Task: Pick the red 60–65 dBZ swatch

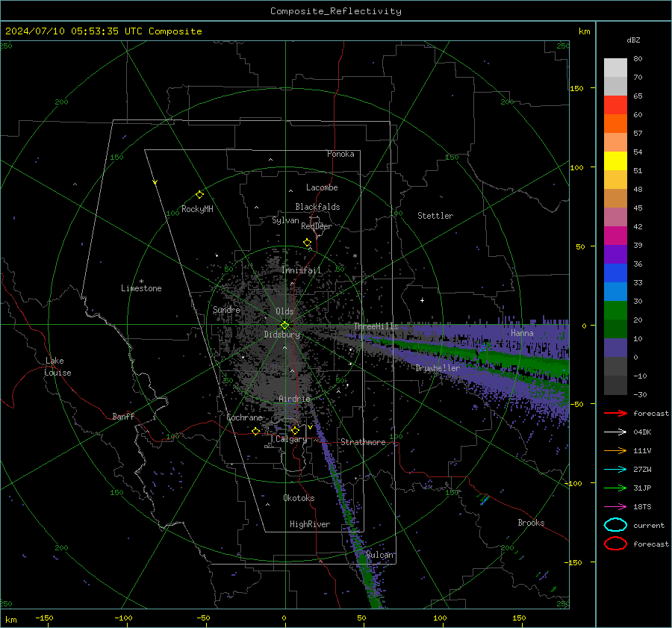Action: click(615, 105)
